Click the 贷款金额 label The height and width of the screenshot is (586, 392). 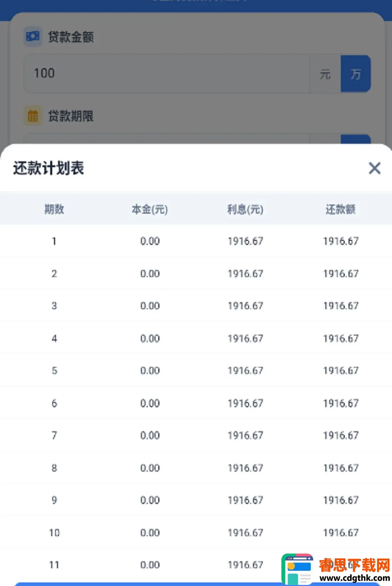tap(71, 37)
